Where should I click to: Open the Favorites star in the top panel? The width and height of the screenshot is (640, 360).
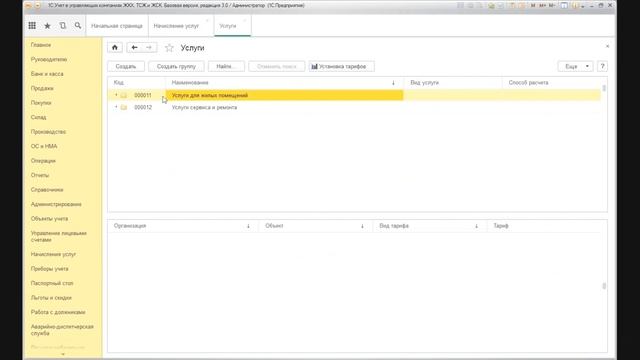click(x=47, y=26)
